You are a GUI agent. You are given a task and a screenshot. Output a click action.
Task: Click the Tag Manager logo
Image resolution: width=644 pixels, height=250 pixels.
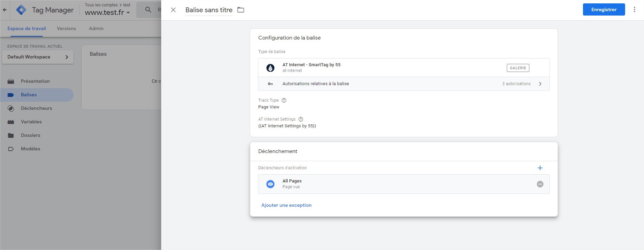21,10
